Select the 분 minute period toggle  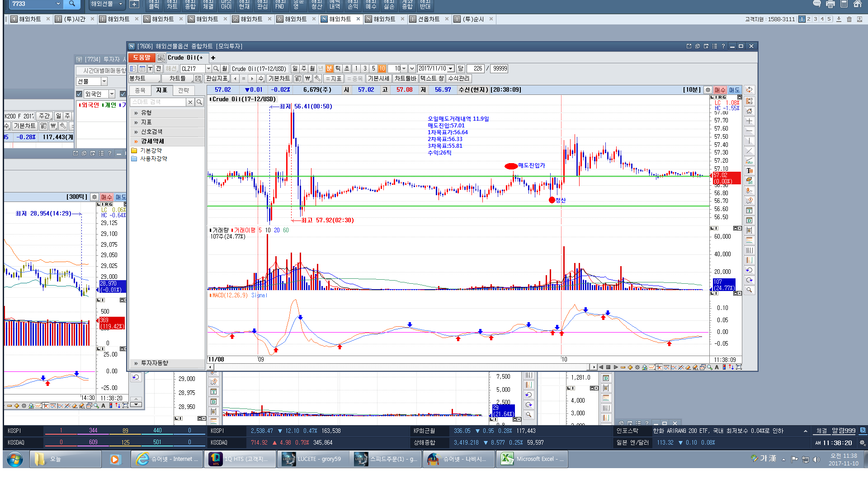tap(329, 69)
